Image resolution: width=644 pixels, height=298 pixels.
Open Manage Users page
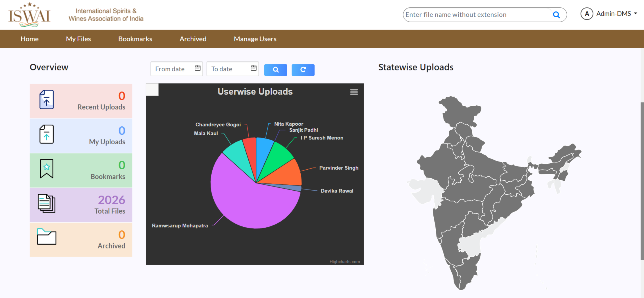click(255, 39)
